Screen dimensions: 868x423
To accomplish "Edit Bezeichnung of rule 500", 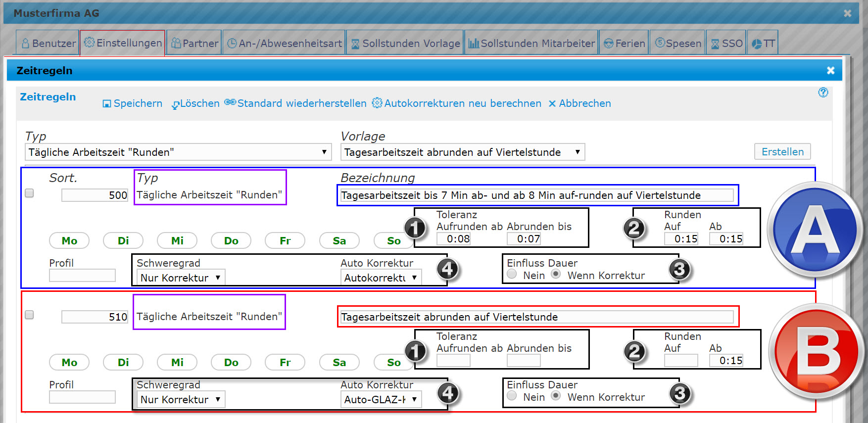I will pyautogui.click(x=537, y=195).
